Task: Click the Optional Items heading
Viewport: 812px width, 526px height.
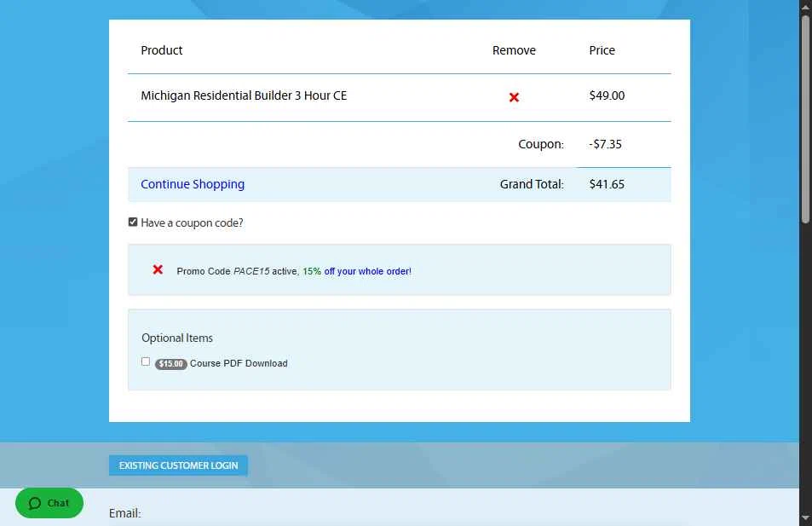Action: coord(177,338)
